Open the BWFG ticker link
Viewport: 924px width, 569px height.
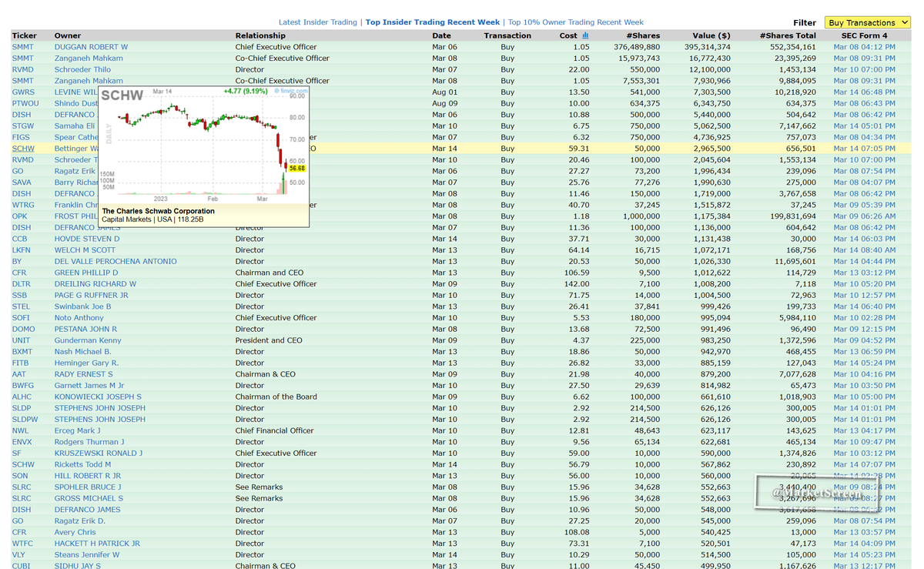[x=23, y=386]
